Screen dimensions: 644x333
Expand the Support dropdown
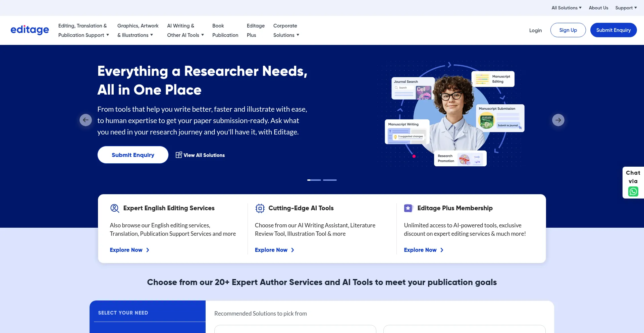point(626,8)
